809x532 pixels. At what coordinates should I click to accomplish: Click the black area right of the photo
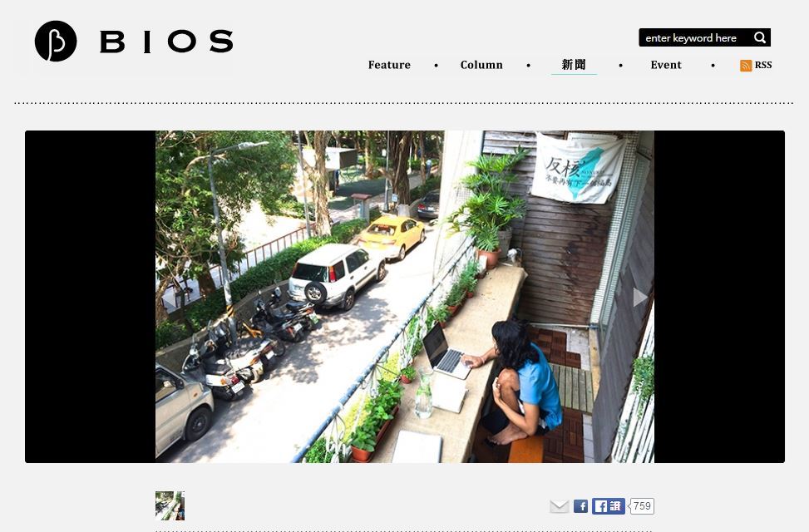(719, 297)
